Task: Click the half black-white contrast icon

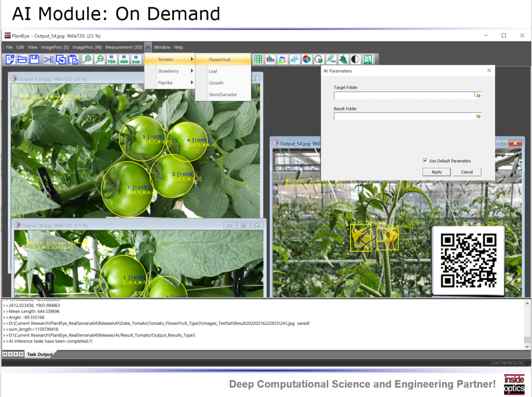Action: point(356,59)
